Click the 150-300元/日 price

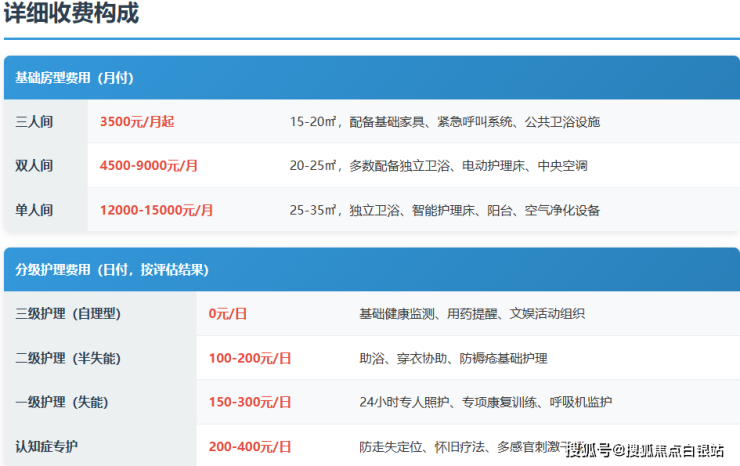250,402
